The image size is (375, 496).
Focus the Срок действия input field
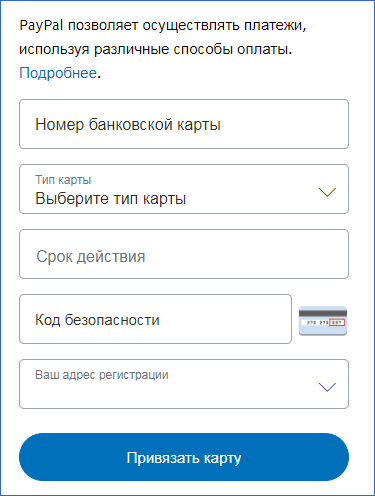click(184, 254)
